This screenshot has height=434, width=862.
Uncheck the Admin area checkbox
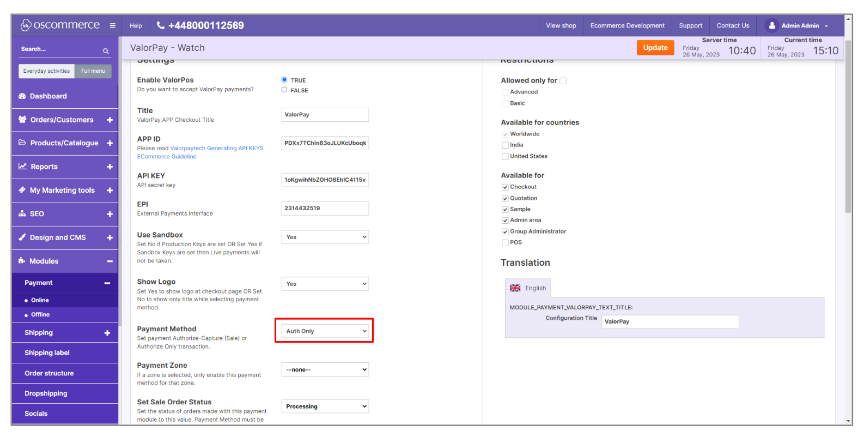click(505, 220)
